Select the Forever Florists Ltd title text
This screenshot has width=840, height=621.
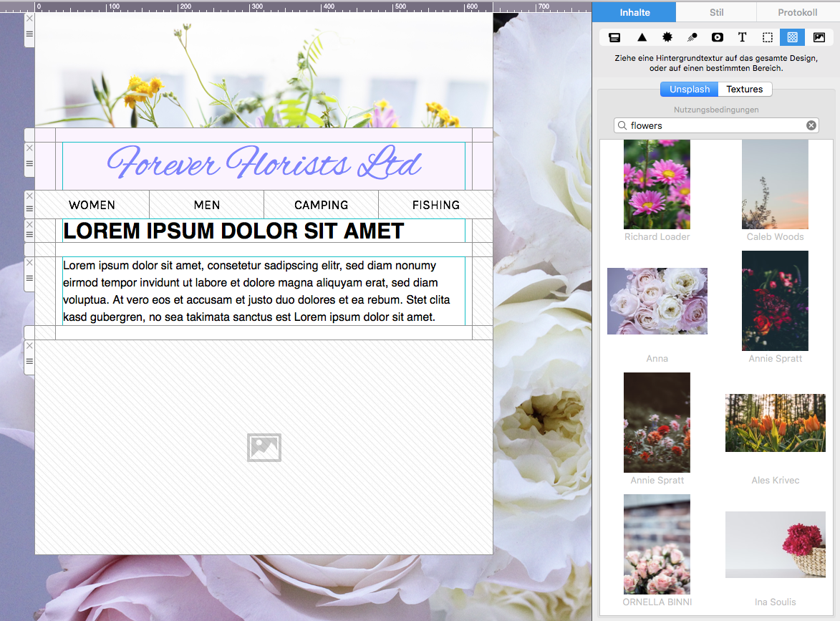[264, 163]
